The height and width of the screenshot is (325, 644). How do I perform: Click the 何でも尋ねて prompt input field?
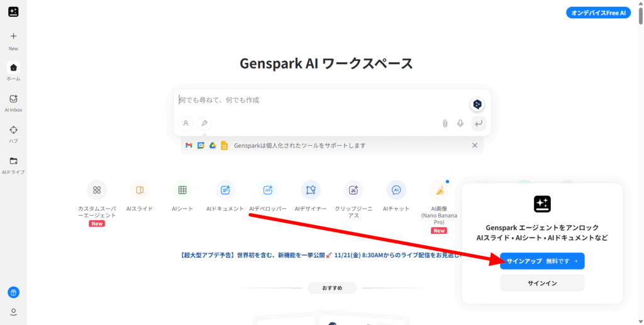[321, 100]
